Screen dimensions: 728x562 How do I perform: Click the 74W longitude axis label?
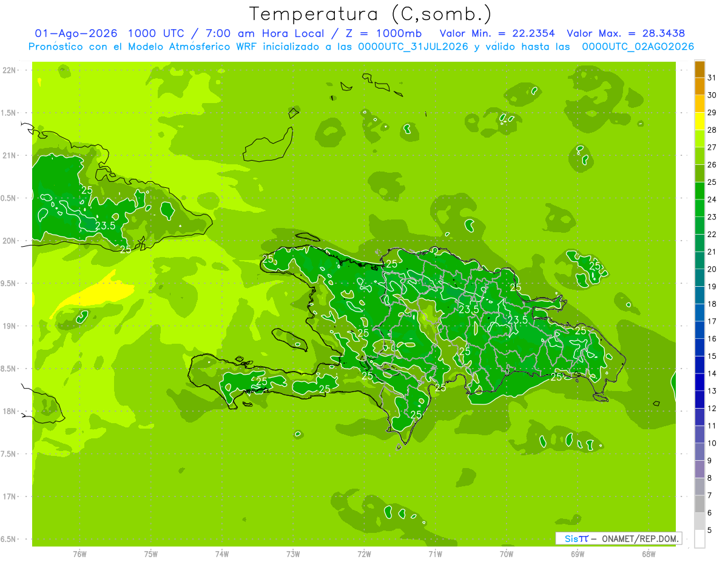click(222, 554)
